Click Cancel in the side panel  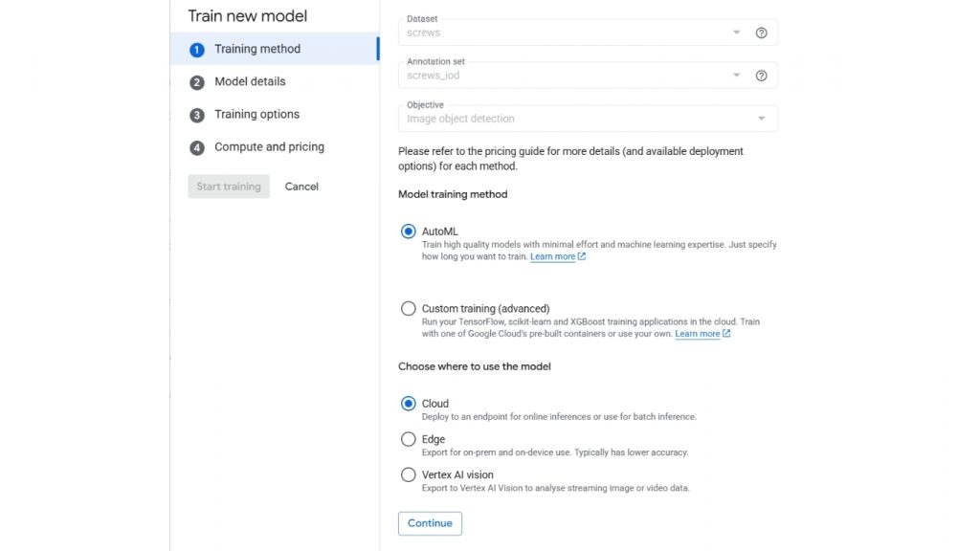(301, 187)
